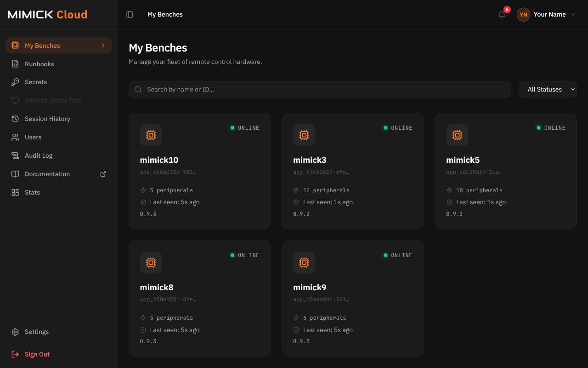Image resolution: width=588 pixels, height=368 pixels.
Task: Toggle the sidebar collapse icon
Action: 130,15
